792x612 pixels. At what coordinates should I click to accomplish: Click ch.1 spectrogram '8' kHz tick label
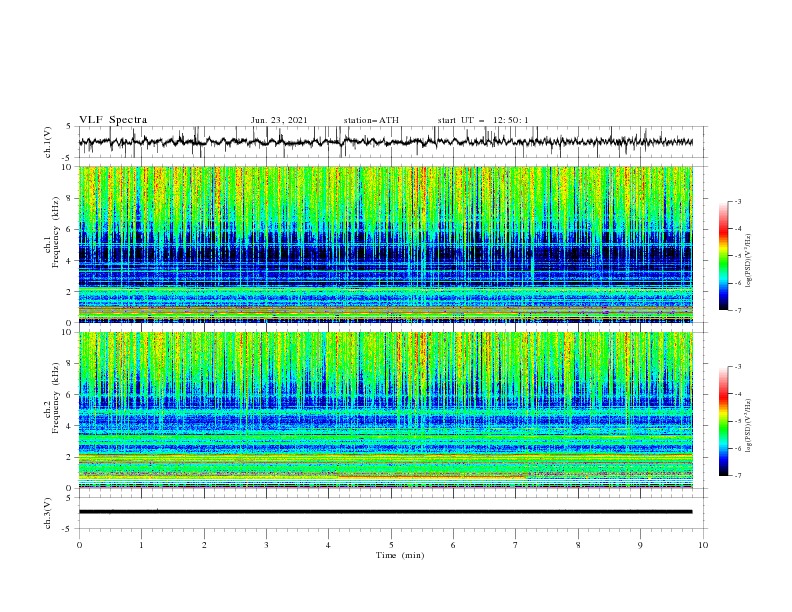coord(69,198)
